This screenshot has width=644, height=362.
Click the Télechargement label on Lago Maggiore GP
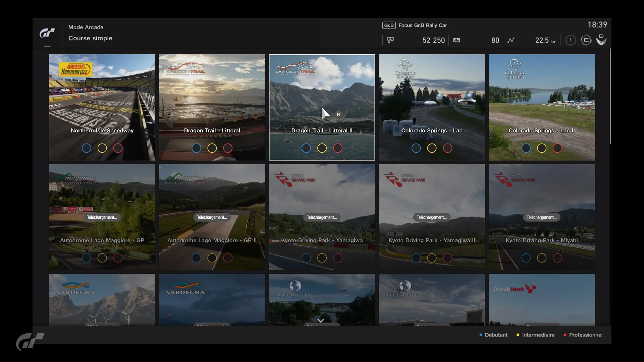102,217
